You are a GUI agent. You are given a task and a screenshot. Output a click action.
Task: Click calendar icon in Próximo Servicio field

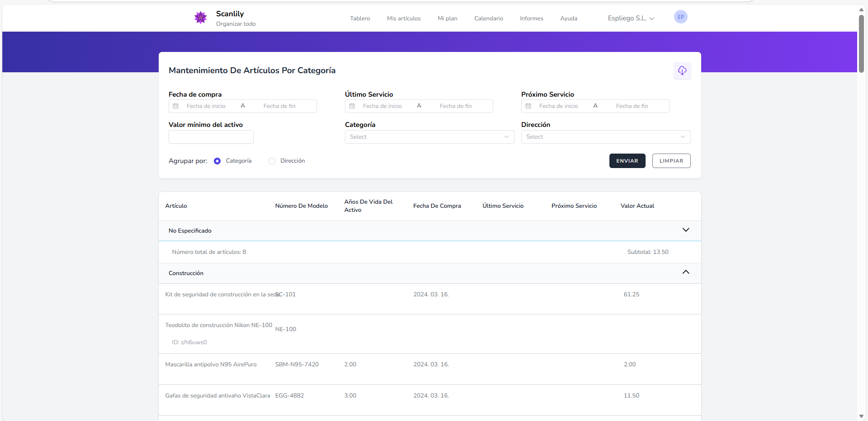(528, 106)
